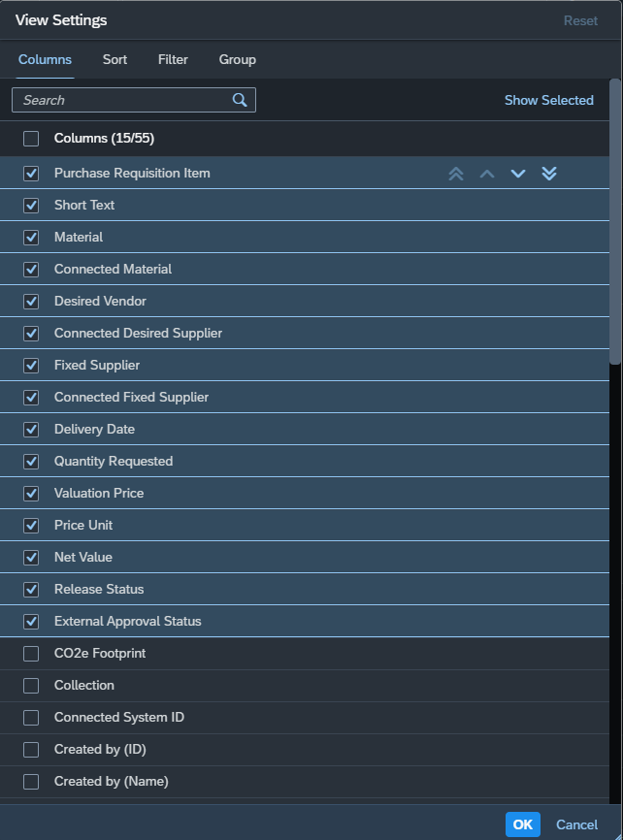Enable the CO2e Footprint column checkbox
This screenshot has width=623, height=840.
(x=31, y=654)
